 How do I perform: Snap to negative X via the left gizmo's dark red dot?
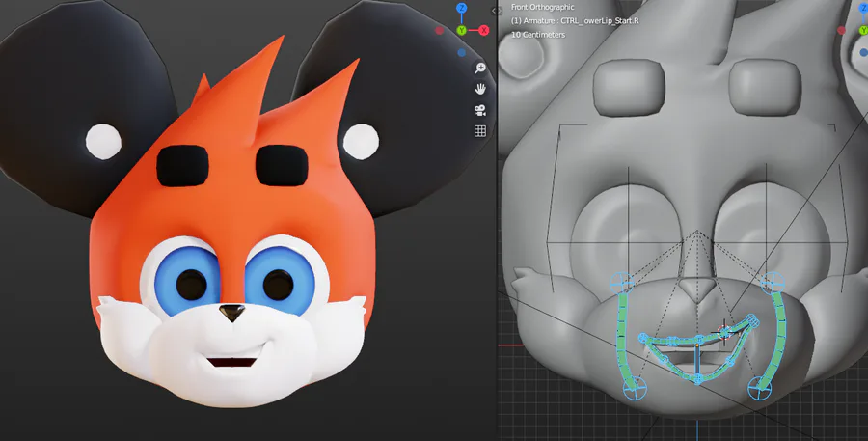(440, 31)
